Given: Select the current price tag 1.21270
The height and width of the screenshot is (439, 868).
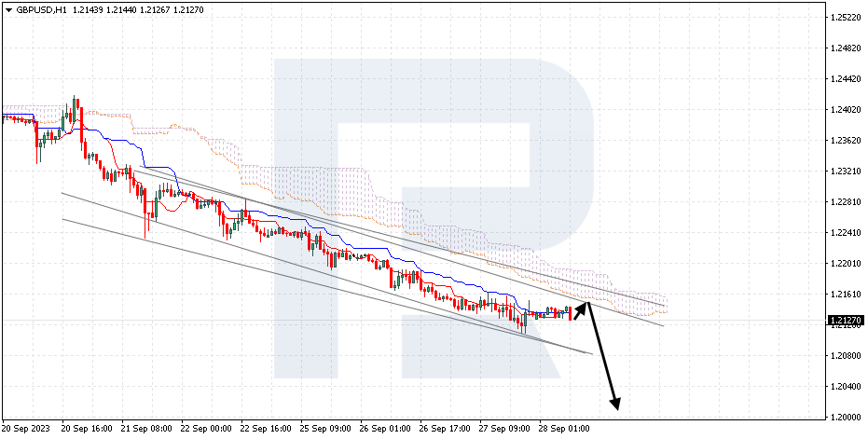Looking at the screenshot, I should pos(845,321).
